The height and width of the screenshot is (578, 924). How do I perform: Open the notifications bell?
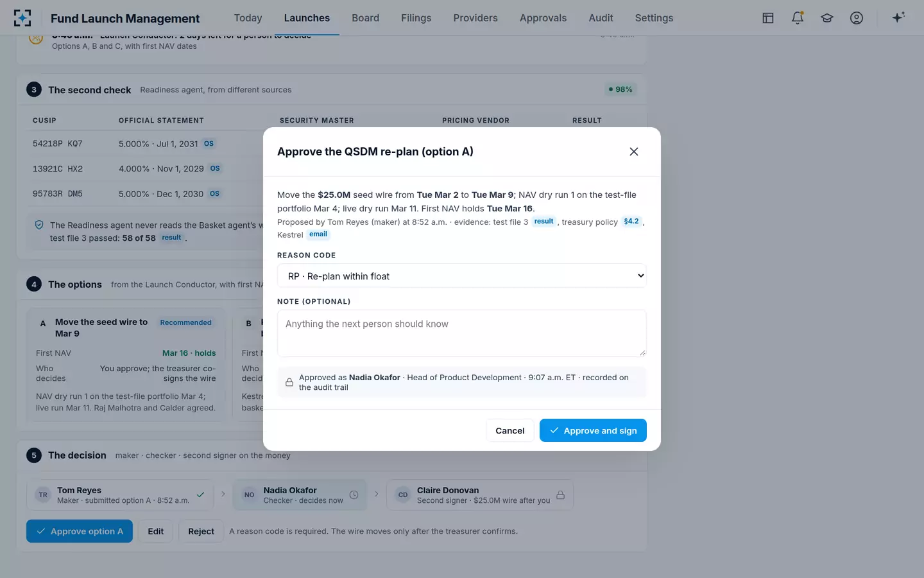click(x=798, y=18)
